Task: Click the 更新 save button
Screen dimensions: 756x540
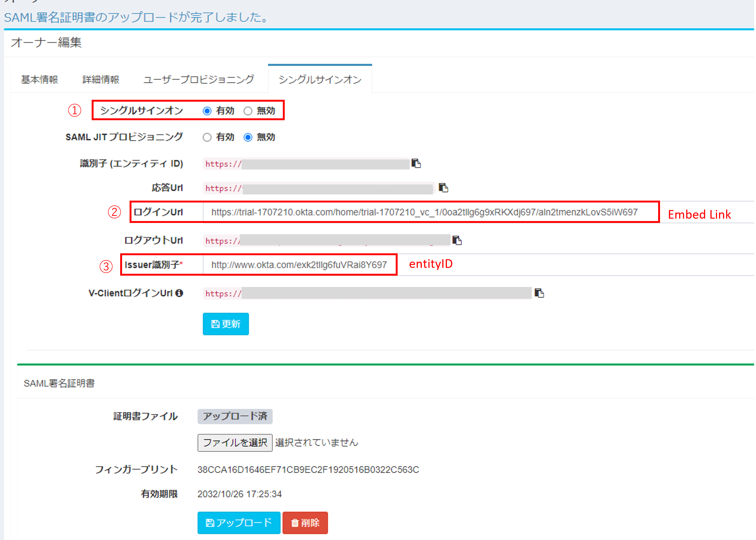Action: [226, 324]
